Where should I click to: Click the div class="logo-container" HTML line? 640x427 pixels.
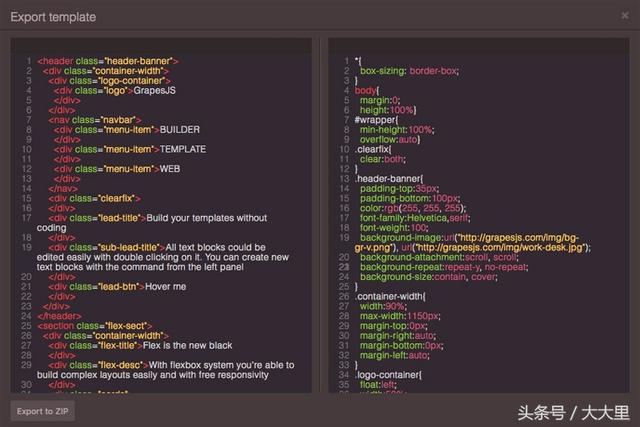click(x=109, y=81)
